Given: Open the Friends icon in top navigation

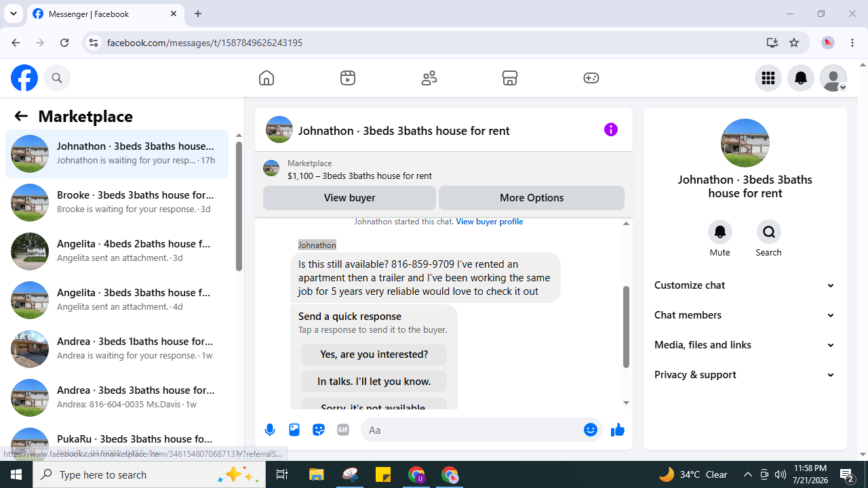Looking at the screenshot, I should pos(429,78).
